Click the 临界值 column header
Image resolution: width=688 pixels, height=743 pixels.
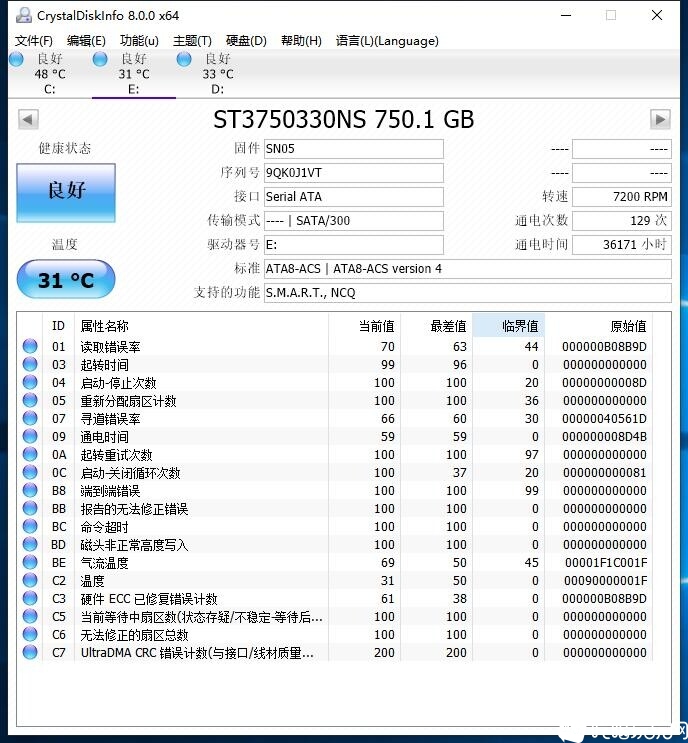[508, 326]
